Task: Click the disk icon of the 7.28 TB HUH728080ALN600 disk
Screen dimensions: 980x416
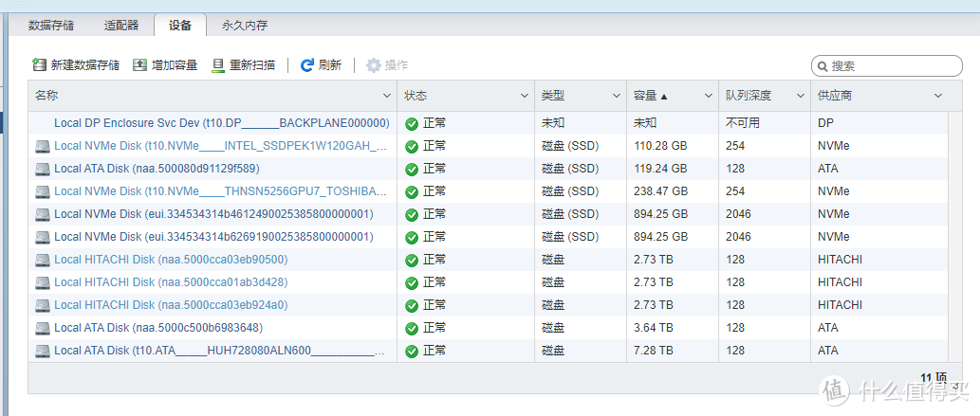Action: pos(42,351)
